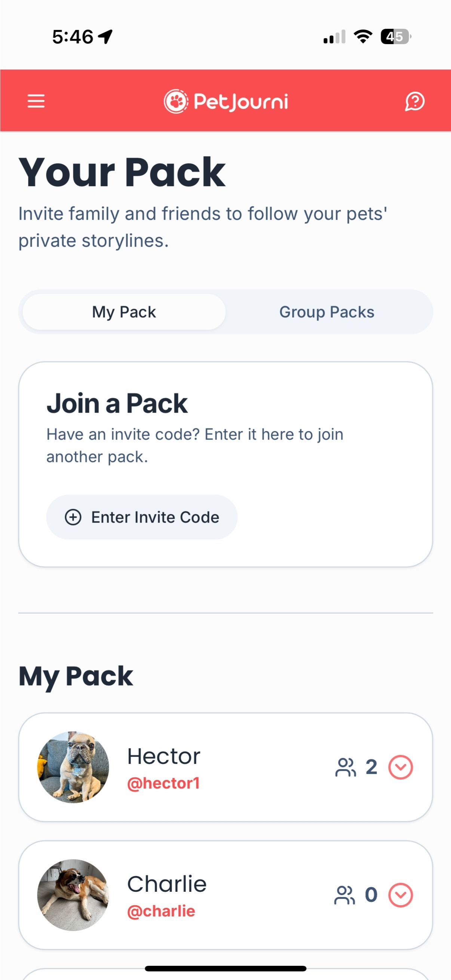Tap the Wi-Fi status icon
The height and width of the screenshot is (980, 451).
[363, 37]
